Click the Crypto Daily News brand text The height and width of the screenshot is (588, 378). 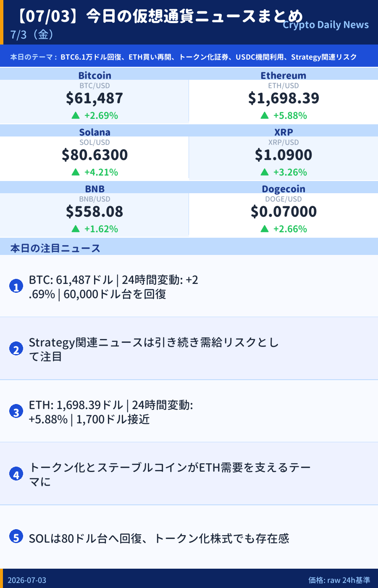click(325, 25)
